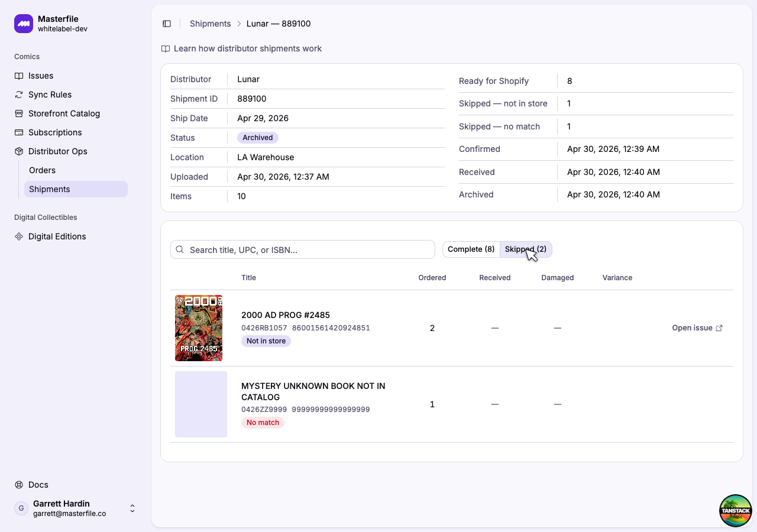Focus the Search title, UPC, or ISBN field
This screenshot has width=757, height=532.
click(303, 249)
